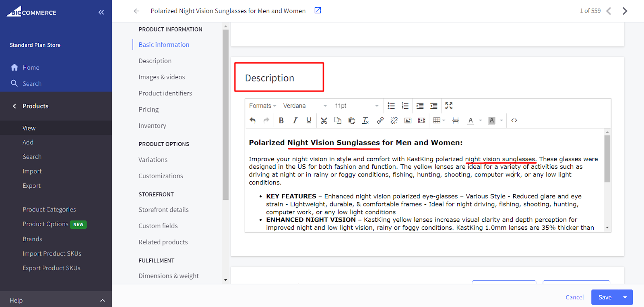
Task: Insert a page break in the editor
Action: tap(456, 120)
